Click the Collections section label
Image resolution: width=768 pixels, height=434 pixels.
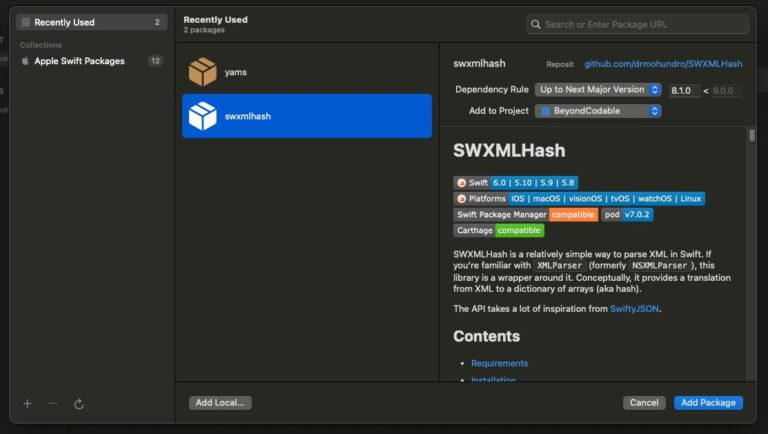[x=41, y=45]
